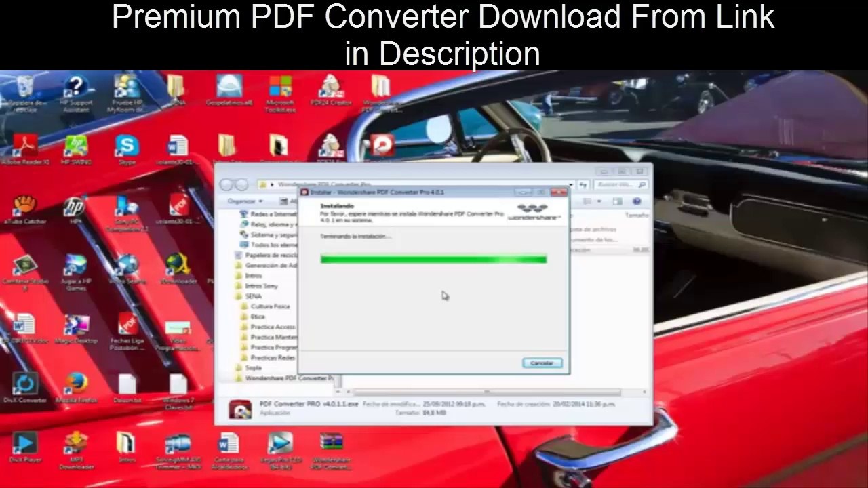Click the Explorer back navigation arrow
The width and height of the screenshot is (868, 488).
226,184
